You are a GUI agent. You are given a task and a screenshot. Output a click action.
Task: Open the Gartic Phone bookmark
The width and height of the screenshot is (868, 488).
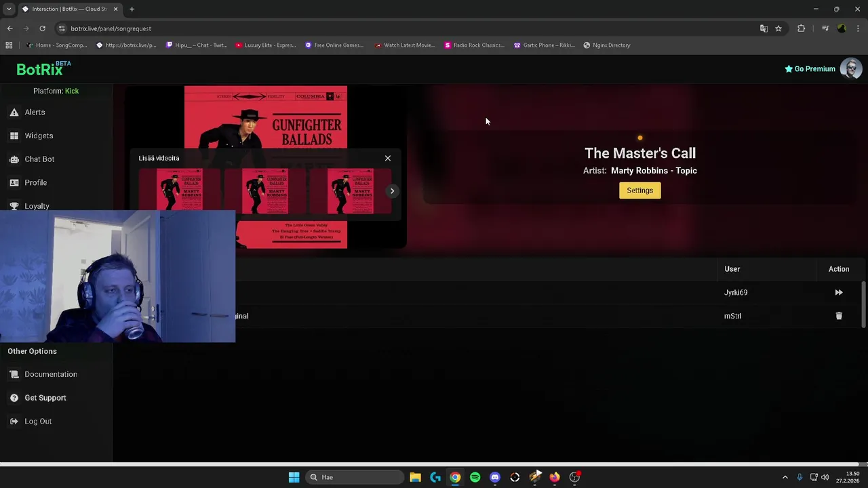pyautogui.click(x=544, y=45)
